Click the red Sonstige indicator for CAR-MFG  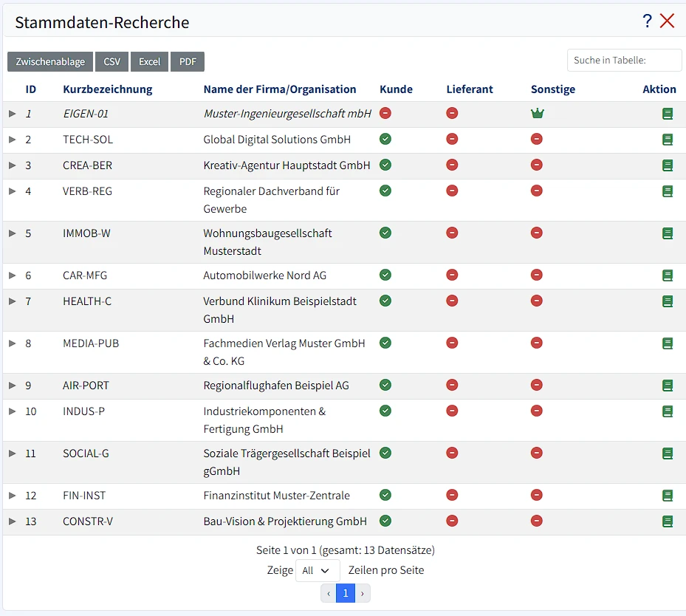tap(537, 275)
